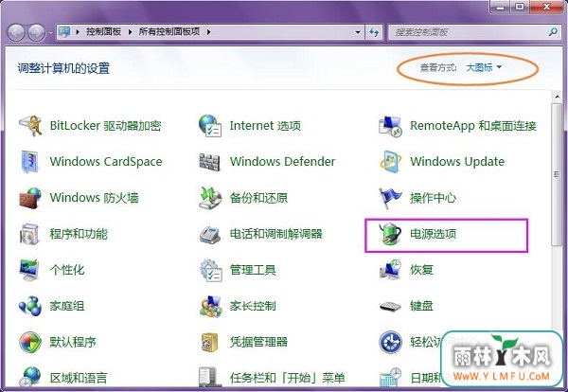Expand the address bar history dropdown arrow
Image resolution: width=568 pixels, height=392 pixels.
[x=358, y=32]
